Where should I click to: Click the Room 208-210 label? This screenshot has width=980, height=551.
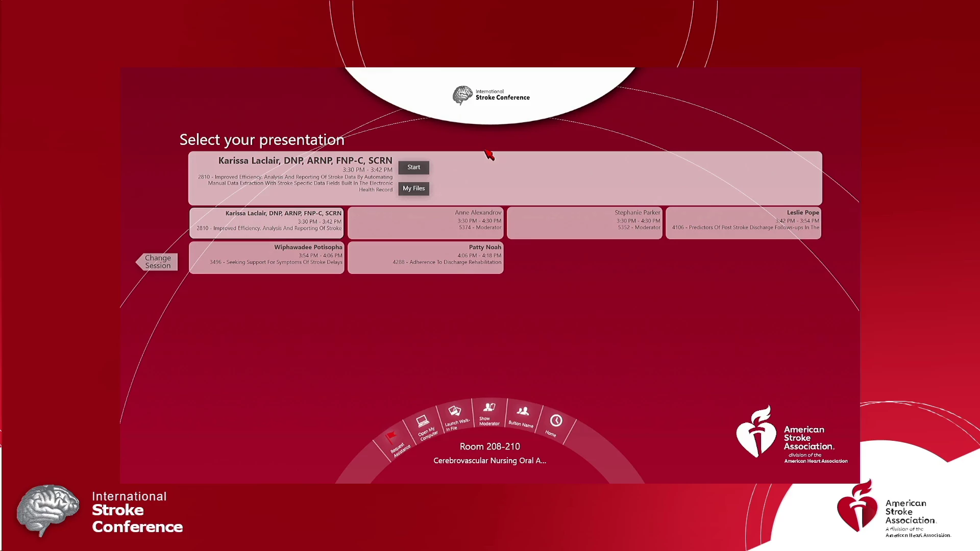tap(489, 446)
